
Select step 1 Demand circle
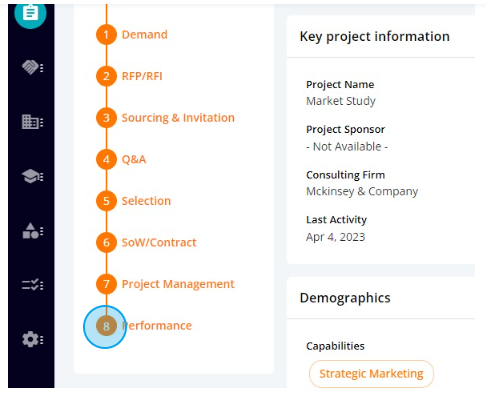[106, 35]
